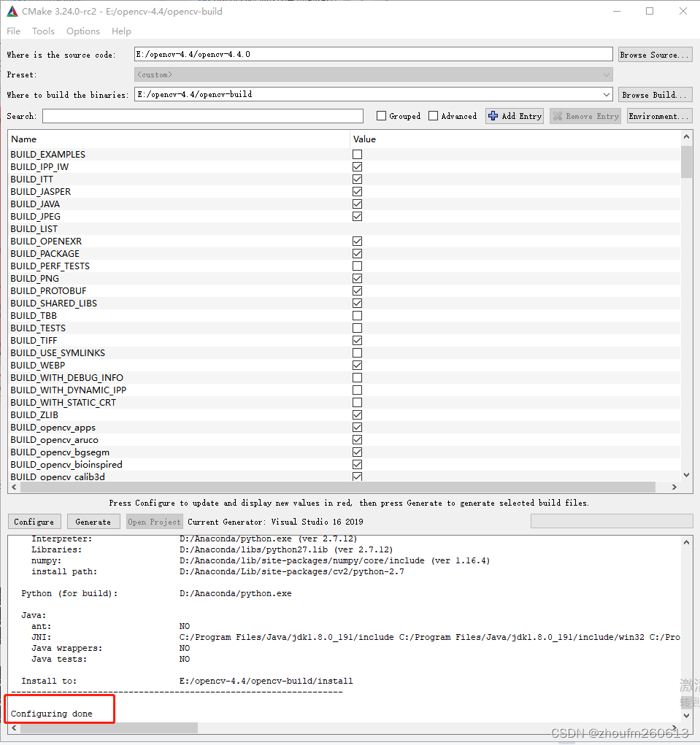Open the Environment settings
The width and height of the screenshot is (700, 745).
click(658, 115)
